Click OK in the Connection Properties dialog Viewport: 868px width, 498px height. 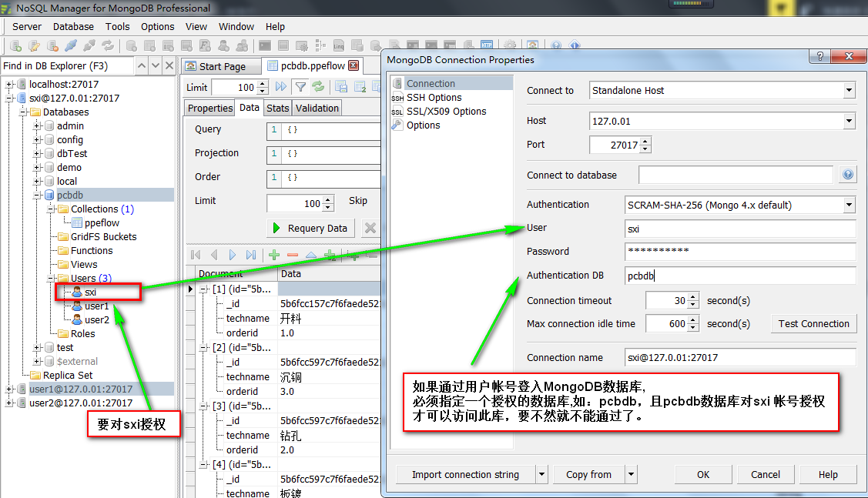point(703,474)
